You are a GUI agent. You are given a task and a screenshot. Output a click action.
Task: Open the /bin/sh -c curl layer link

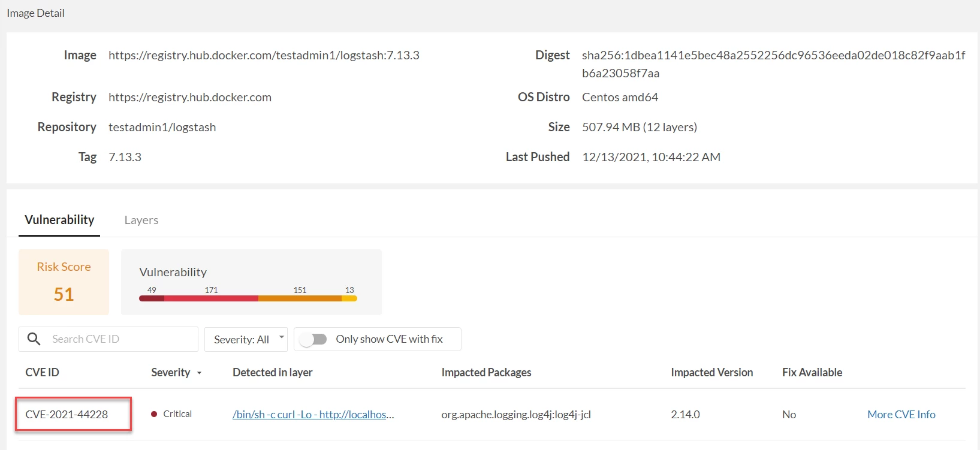pos(313,414)
